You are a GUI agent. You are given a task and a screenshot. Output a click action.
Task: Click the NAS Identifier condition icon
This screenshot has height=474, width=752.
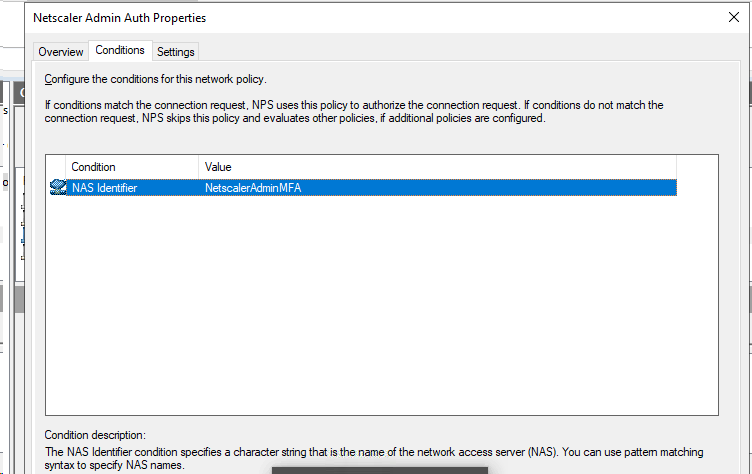[x=58, y=187]
